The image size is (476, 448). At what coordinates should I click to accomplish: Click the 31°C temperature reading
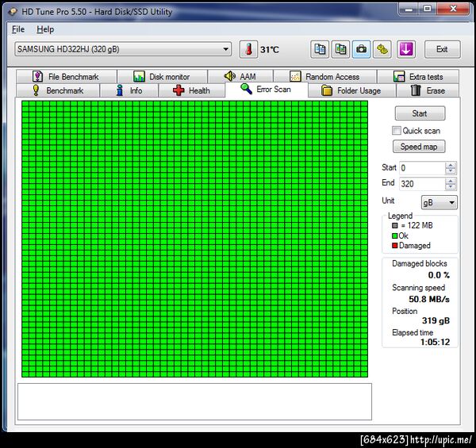[269, 49]
